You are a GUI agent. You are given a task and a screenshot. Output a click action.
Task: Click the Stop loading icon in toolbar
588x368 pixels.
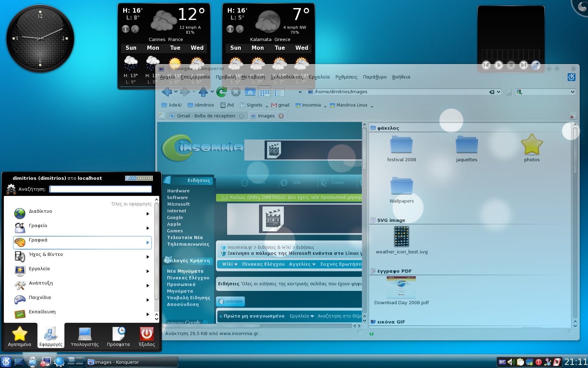(x=236, y=92)
